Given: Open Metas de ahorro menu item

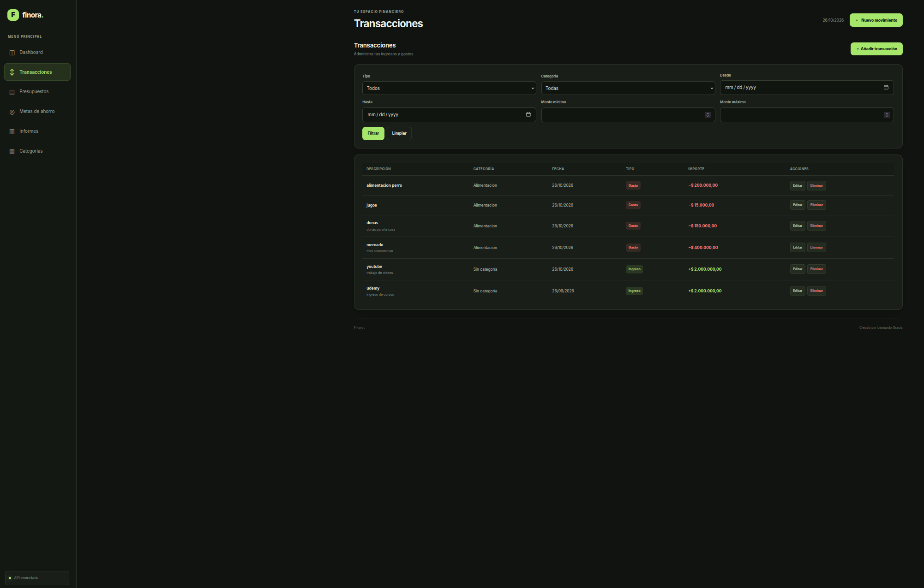Looking at the screenshot, I should coord(37,111).
